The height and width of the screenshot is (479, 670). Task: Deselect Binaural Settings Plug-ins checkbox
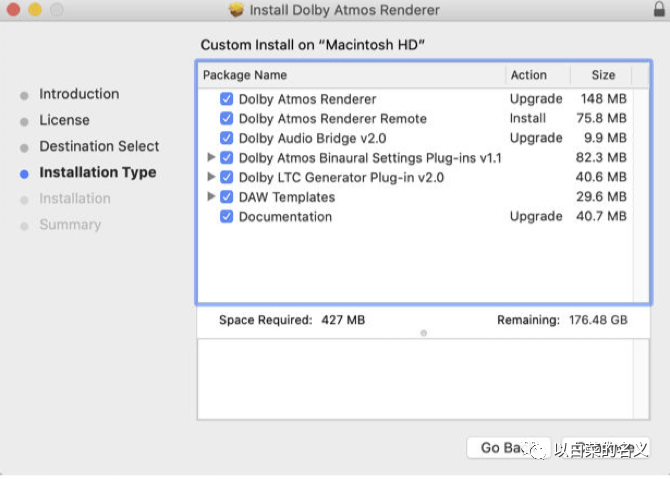click(226, 158)
